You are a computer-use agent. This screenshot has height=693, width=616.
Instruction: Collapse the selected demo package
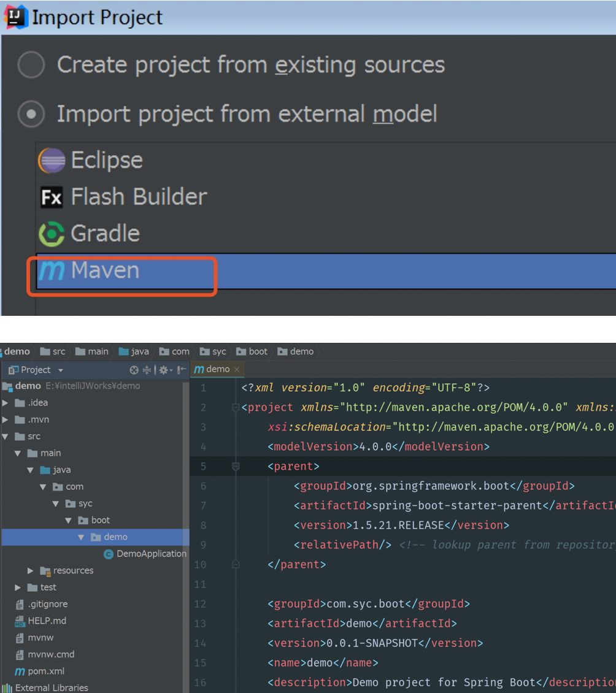[81, 537]
